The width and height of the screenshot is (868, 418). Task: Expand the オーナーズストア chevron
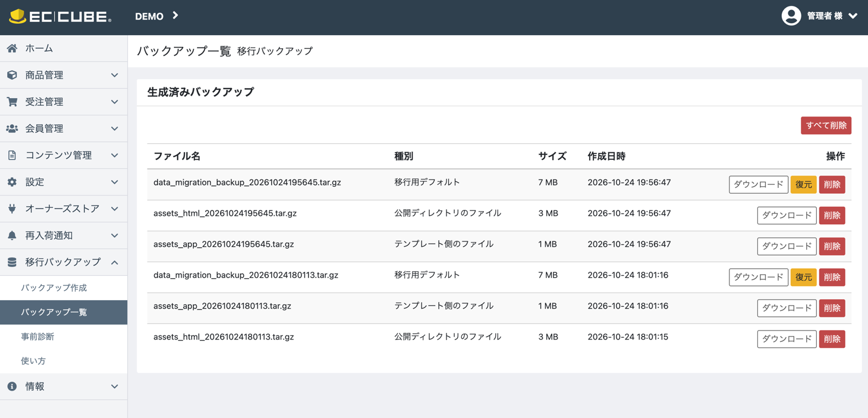click(x=115, y=209)
